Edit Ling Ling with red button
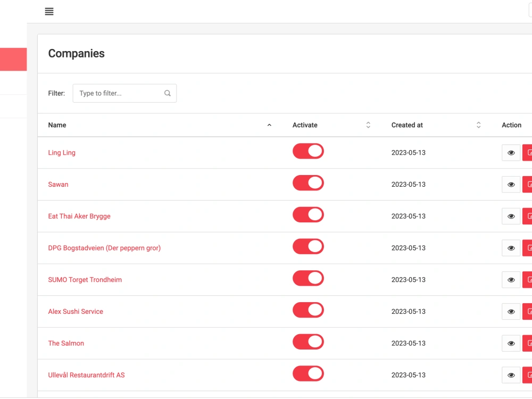 (x=527, y=153)
